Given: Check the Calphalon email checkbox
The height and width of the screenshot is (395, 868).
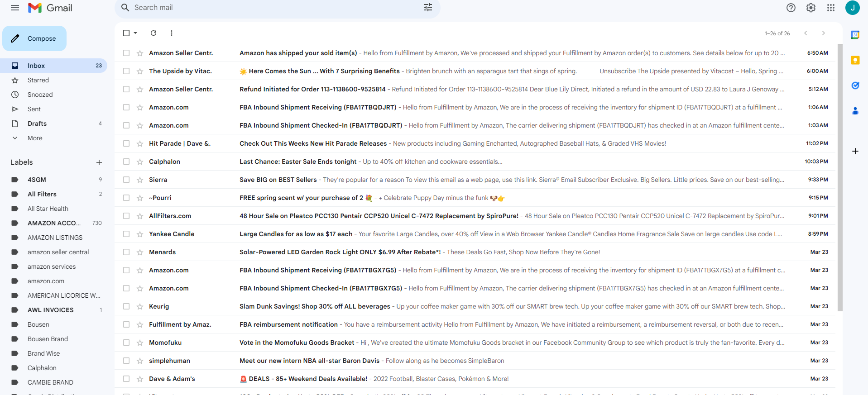Looking at the screenshot, I should click(126, 162).
